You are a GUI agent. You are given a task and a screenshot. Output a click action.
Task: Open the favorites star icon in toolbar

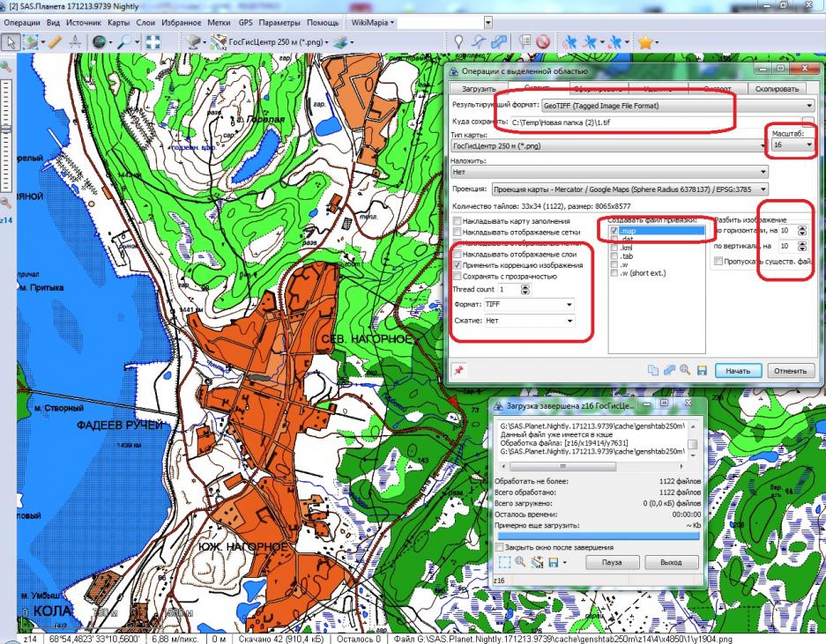coord(645,41)
